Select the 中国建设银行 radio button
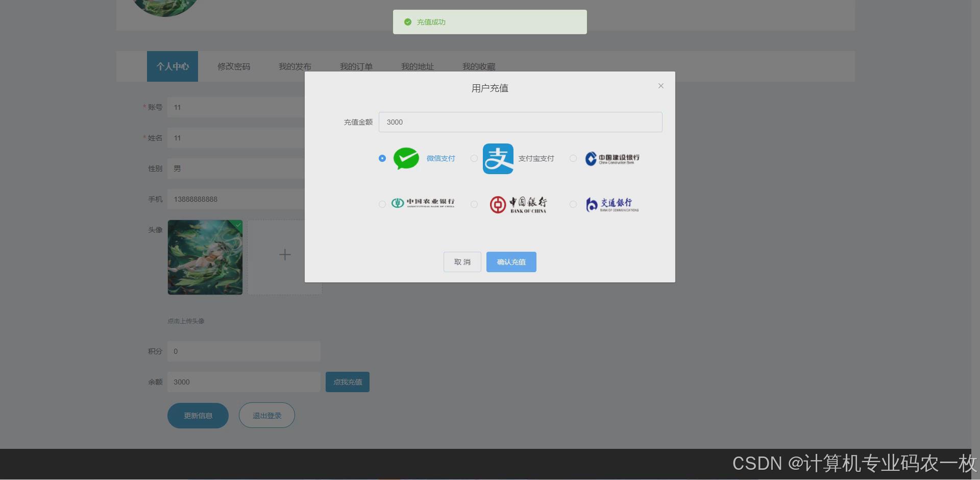The height and width of the screenshot is (480, 980). (x=573, y=158)
